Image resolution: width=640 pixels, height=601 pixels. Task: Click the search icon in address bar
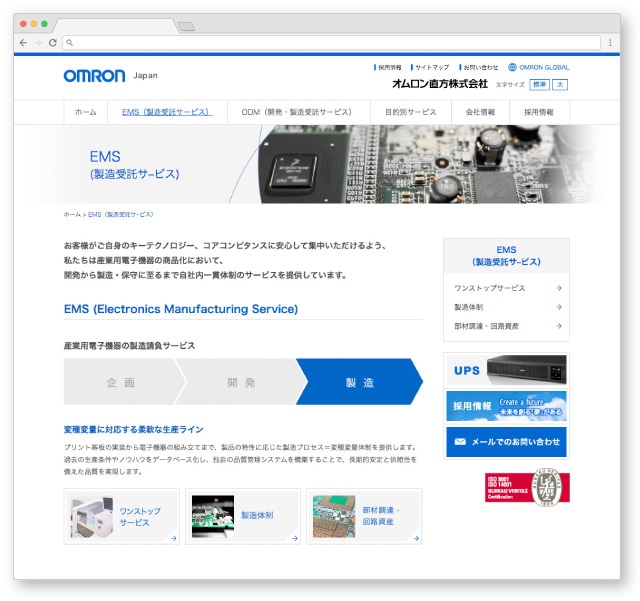[x=69, y=42]
